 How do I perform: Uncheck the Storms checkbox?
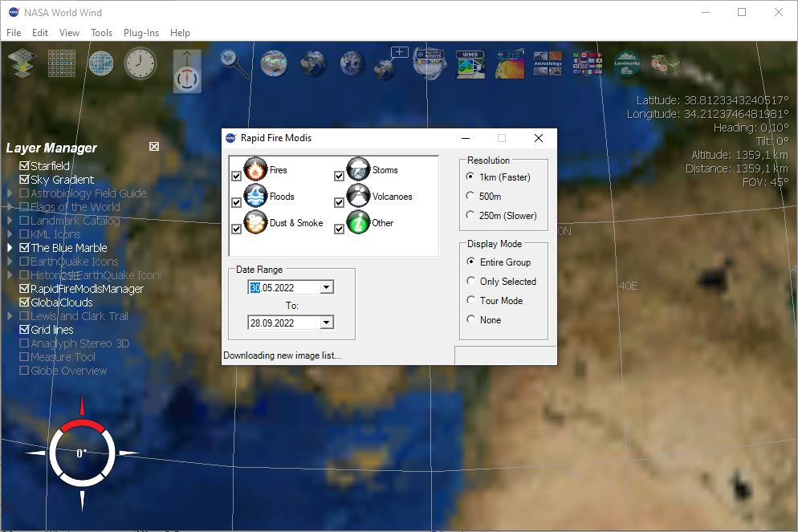(x=340, y=176)
